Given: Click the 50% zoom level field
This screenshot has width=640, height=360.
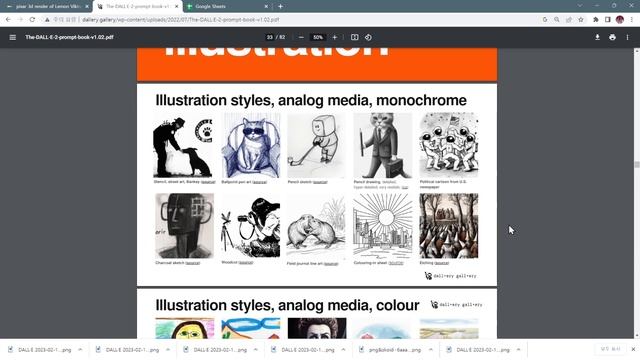Looking at the screenshot, I should tap(318, 37).
